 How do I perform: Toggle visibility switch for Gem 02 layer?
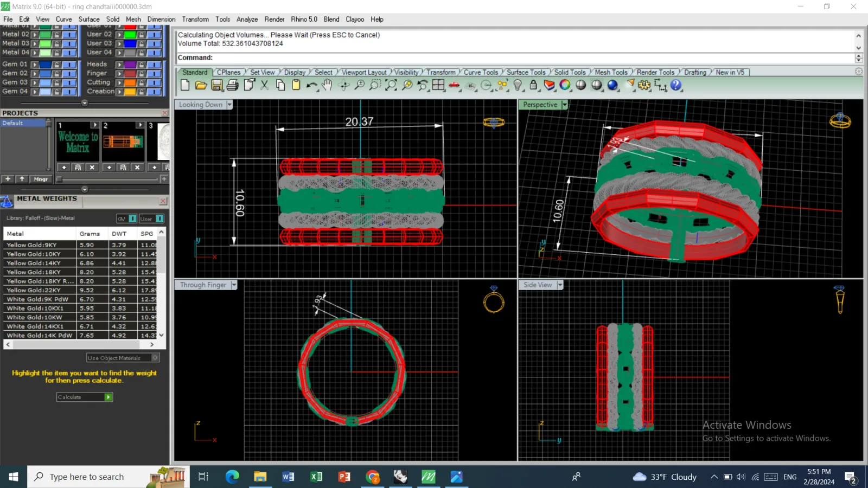click(69, 73)
